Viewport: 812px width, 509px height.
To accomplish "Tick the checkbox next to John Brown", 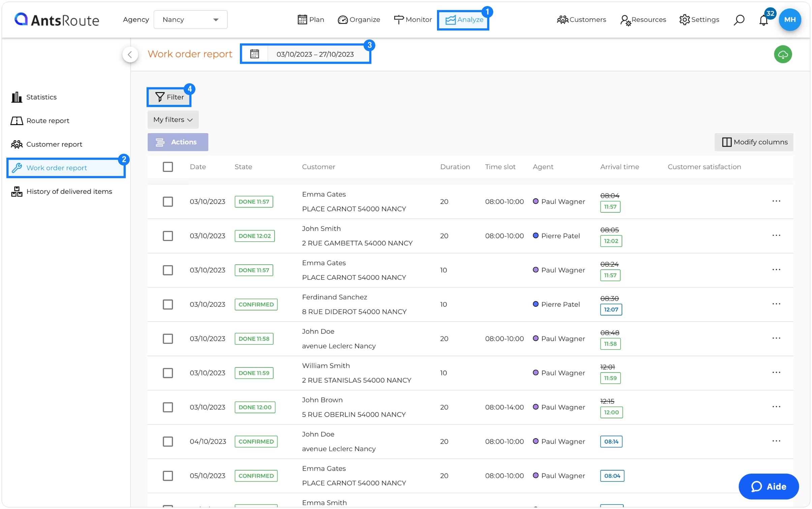I will [x=168, y=407].
